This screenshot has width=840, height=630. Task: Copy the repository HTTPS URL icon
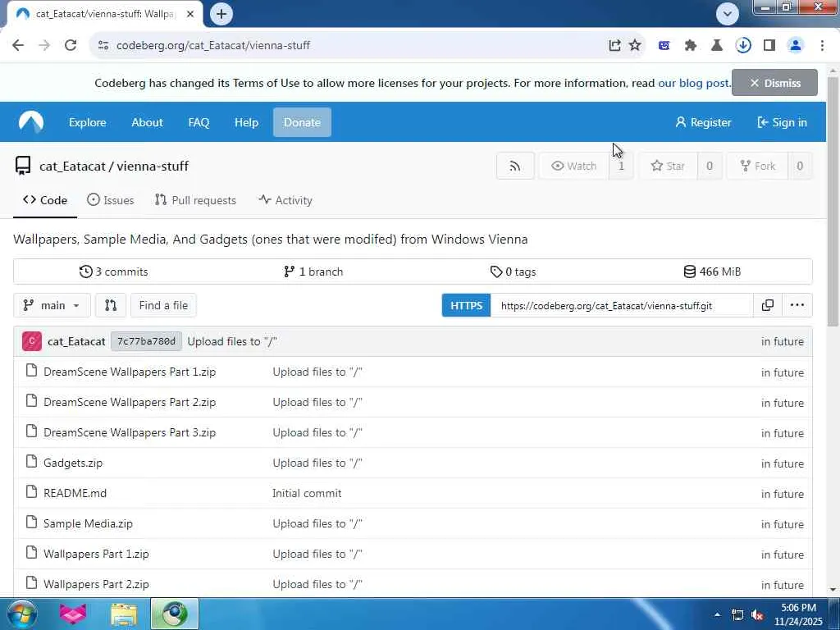coord(768,305)
